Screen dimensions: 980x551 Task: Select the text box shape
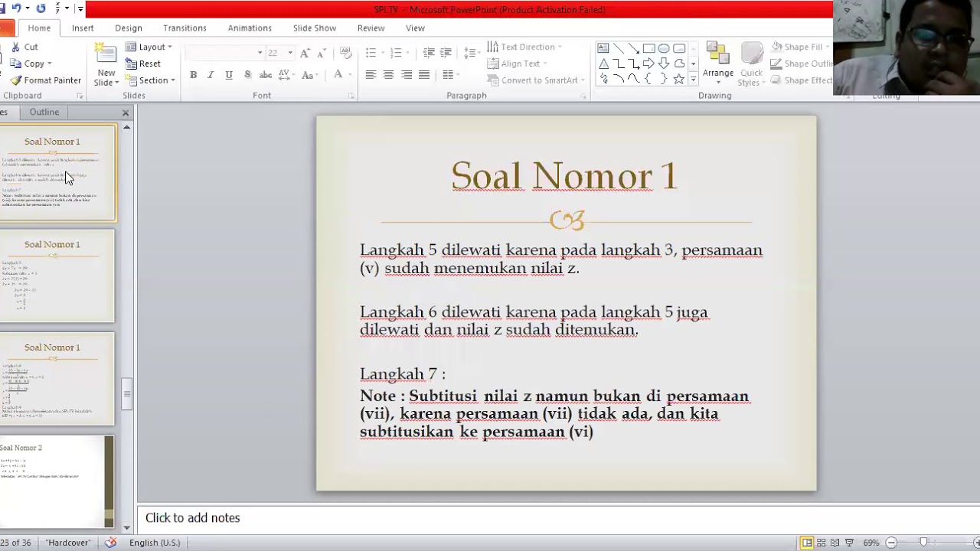(x=603, y=48)
